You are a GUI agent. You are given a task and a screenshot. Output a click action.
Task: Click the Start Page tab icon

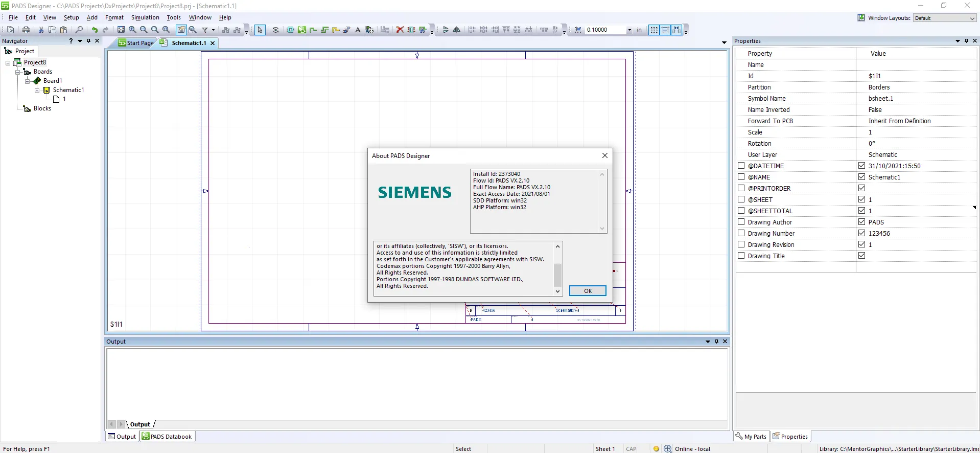(x=122, y=43)
